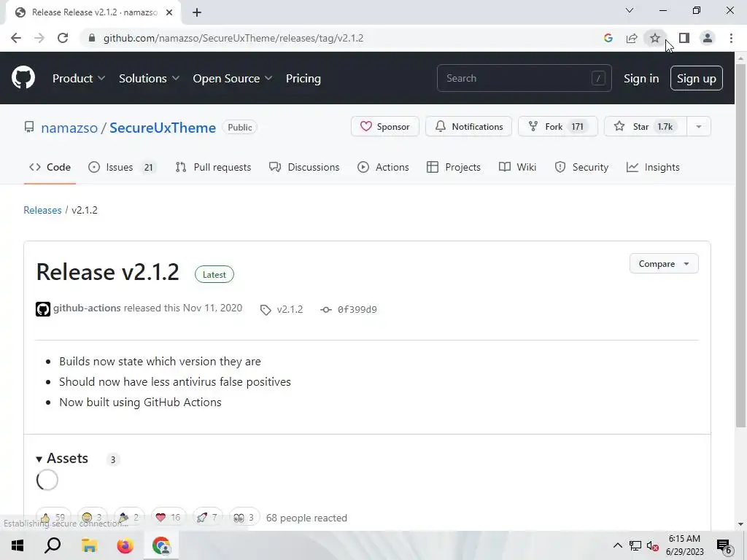Click the network tray icon

pos(635,545)
